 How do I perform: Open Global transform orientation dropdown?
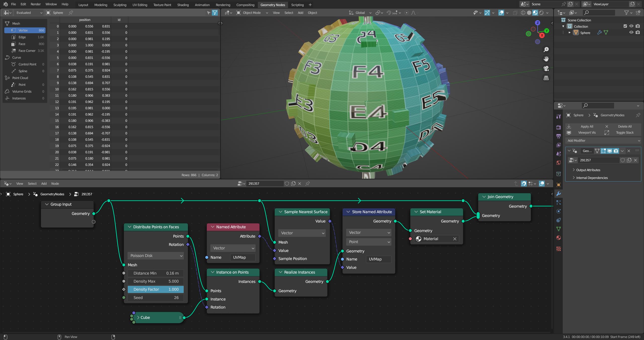[360, 13]
